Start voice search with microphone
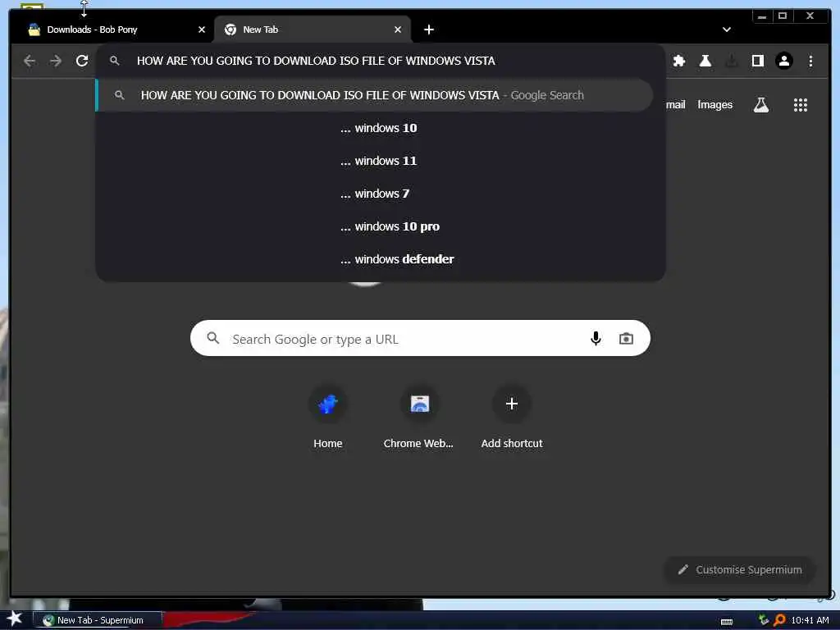The image size is (840, 630). [x=596, y=339]
